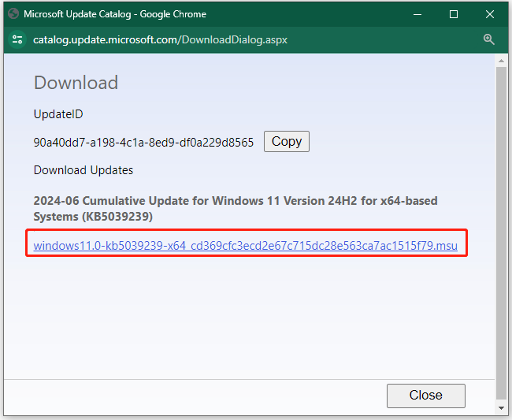Select the UpdateID value 90a40dd7-a198-4c1a-8ed9-df0a229d8565
This screenshot has width=512, height=420.
click(143, 143)
